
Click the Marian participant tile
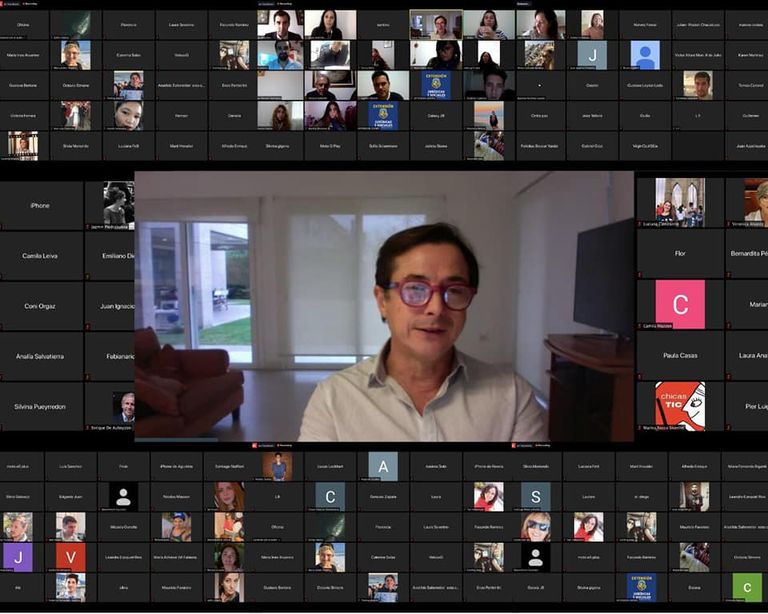point(747,305)
